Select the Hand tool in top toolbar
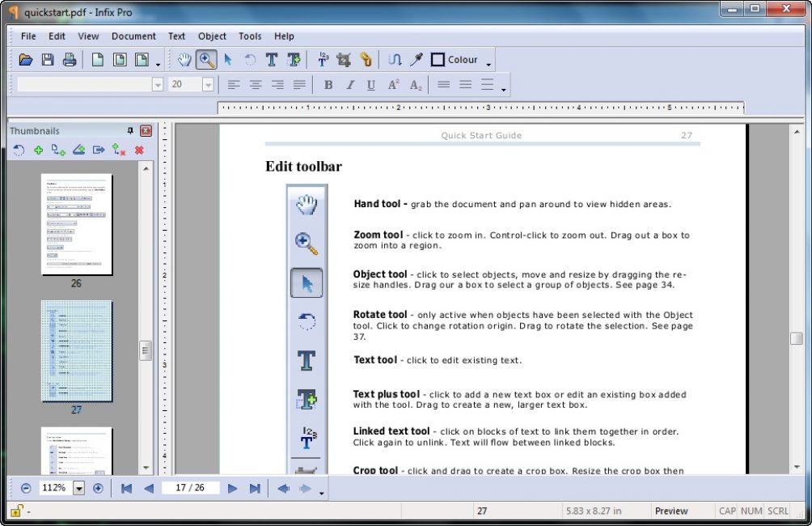The height and width of the screenshot is (526, 812). tap(184, 60)
